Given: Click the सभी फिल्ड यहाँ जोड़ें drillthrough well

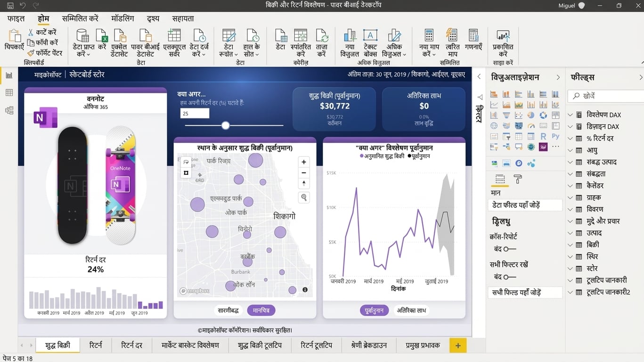Looking at the screenshot, I should pyautogui.click(x=525, y=292).
